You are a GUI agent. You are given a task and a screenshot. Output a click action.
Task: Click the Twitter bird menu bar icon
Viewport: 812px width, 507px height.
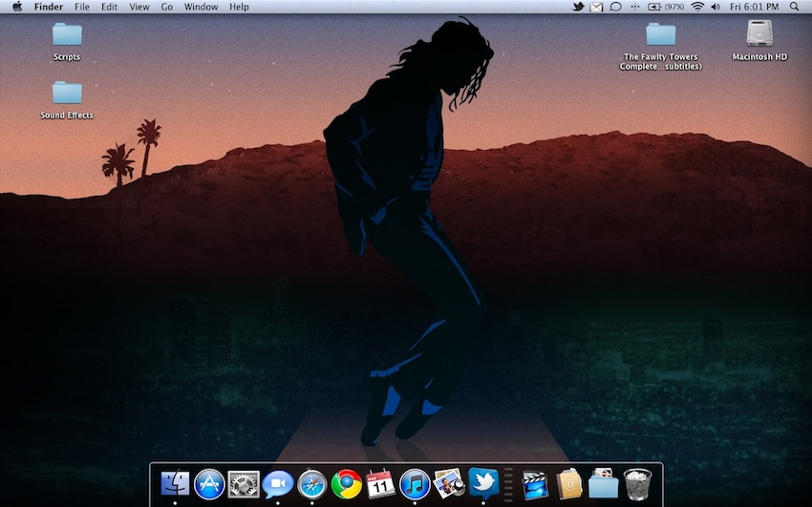point(578,7)
